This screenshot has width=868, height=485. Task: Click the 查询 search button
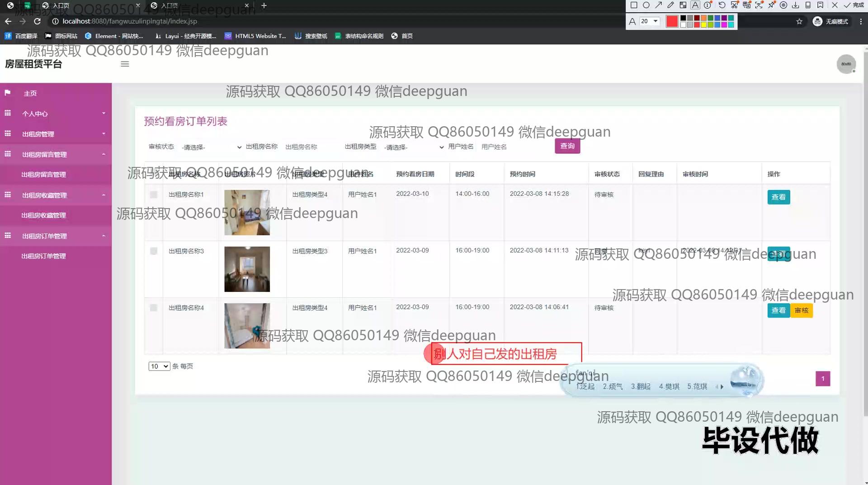click(567, 146)
